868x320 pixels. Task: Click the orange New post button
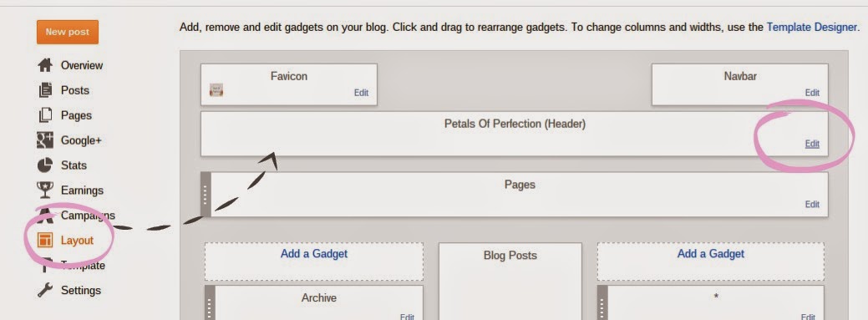point(68,32)
